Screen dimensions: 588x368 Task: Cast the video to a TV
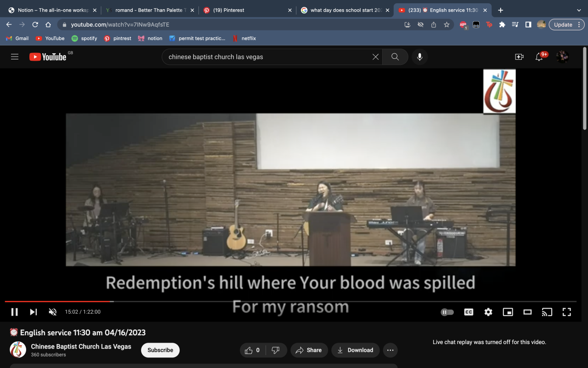pos(547,312)
